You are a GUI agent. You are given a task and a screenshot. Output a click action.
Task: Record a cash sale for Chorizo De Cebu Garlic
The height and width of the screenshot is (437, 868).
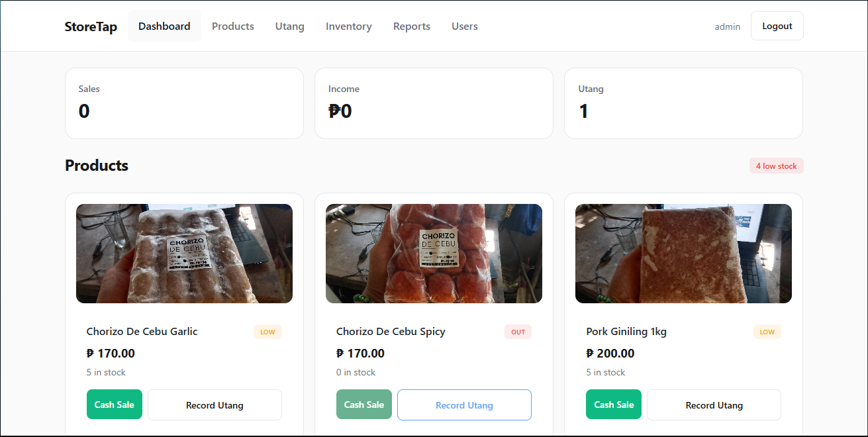coord(114,405)
